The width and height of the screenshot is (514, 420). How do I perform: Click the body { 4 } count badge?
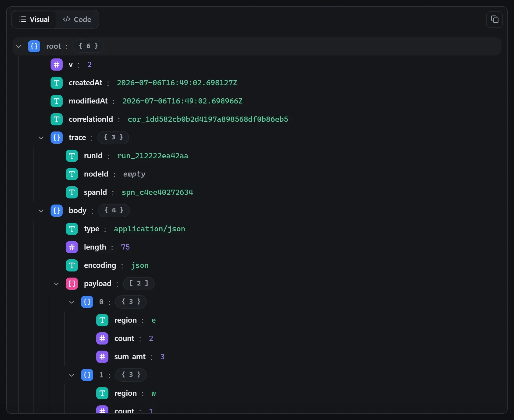114,211
